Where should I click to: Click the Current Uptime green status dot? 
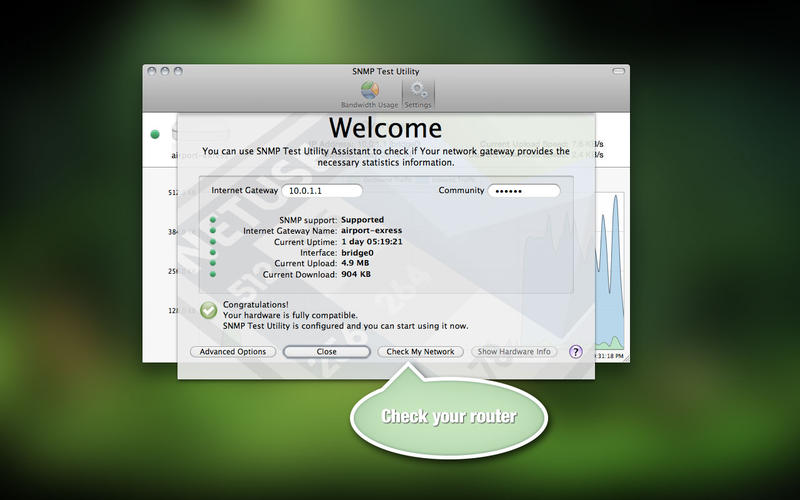(213, 241)
